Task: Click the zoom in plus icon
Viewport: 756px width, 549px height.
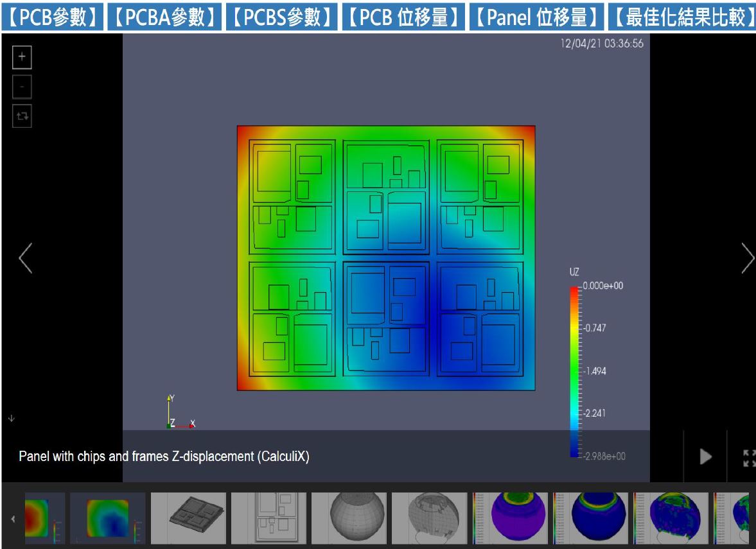Action: 22,57
